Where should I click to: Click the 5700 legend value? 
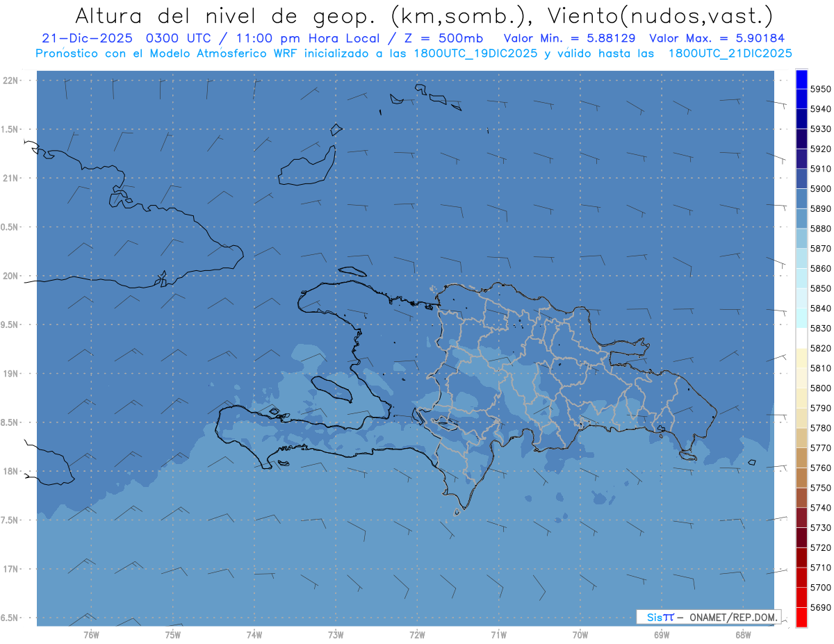821,587
